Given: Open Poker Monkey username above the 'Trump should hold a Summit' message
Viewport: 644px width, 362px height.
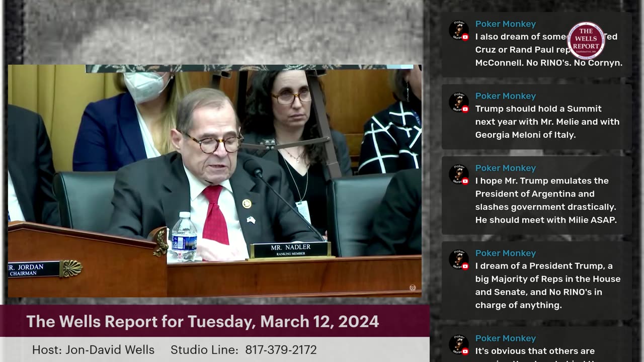Looking at the screenshot, I should [x=505, y=96].
